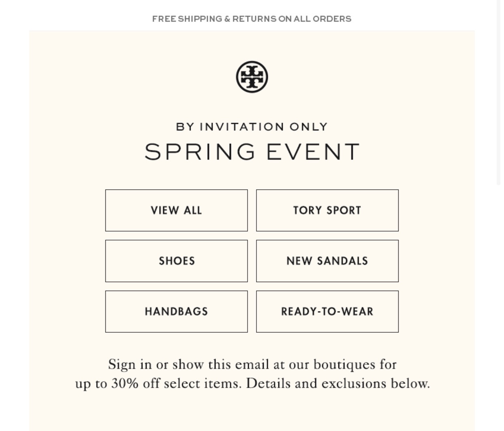The height and width of the screenshot is (431, 504).
Task: Select the HANDBAGS button
Action: click(x=177, y=312)
